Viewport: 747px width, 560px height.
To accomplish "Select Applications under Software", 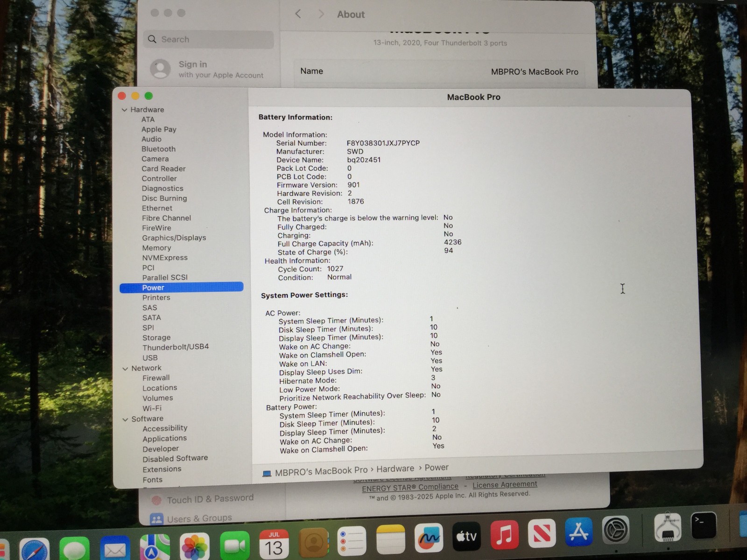I will pyautogui.click(x=165, y=439).
